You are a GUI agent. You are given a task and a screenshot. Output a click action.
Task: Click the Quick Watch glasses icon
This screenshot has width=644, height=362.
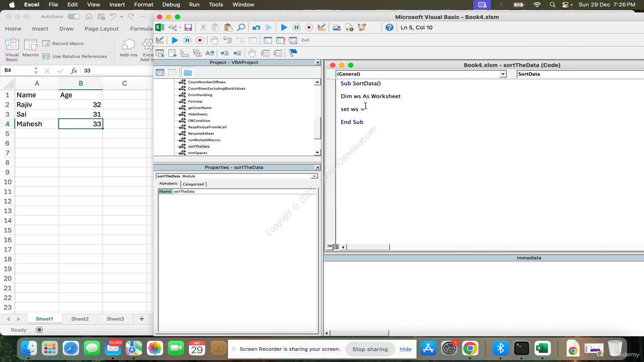coord(305,40)
